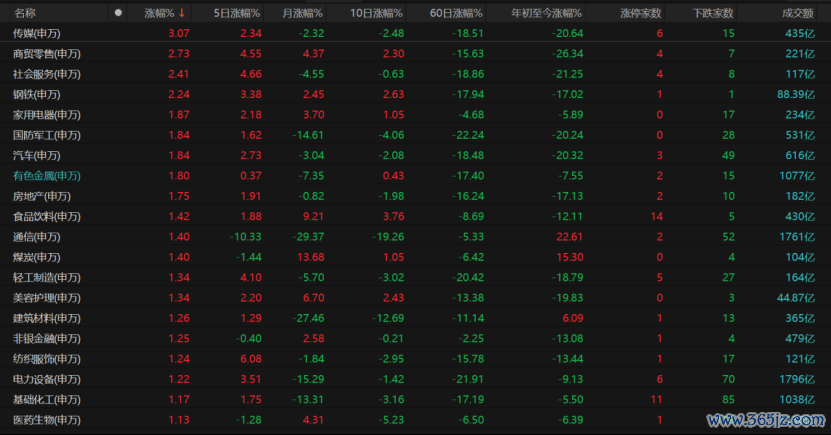Select the 通信(申万) sector name
Screen dimensions: 831x435
[x=37, y=237]
